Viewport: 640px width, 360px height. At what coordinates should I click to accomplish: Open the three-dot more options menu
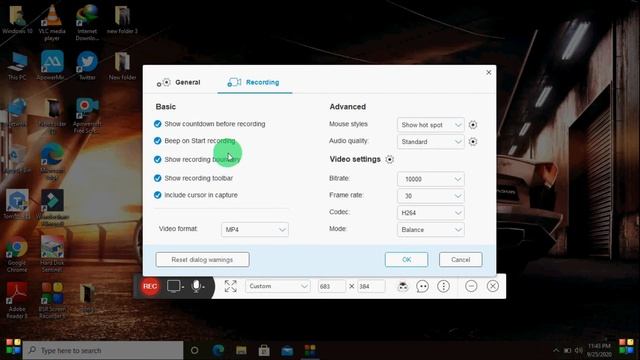tap(443, 286)
